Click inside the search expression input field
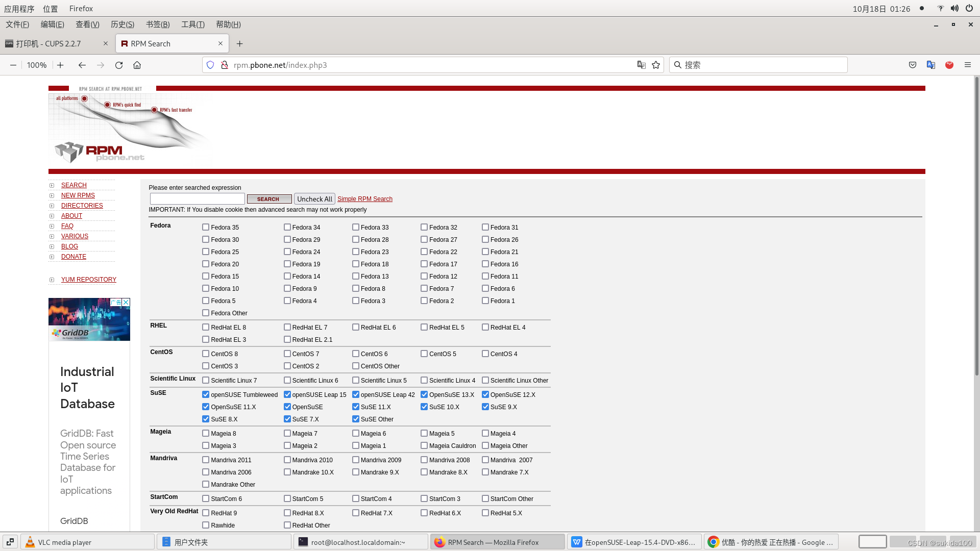The width and height of the screenshot is (980, 551). click(x=197, y=198)
